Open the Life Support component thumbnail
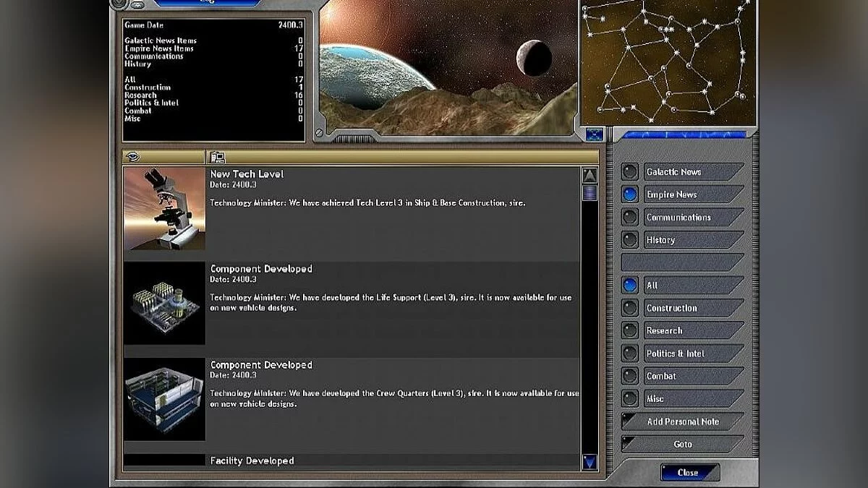This screenshot has height=488, width=868. [164, 304]
